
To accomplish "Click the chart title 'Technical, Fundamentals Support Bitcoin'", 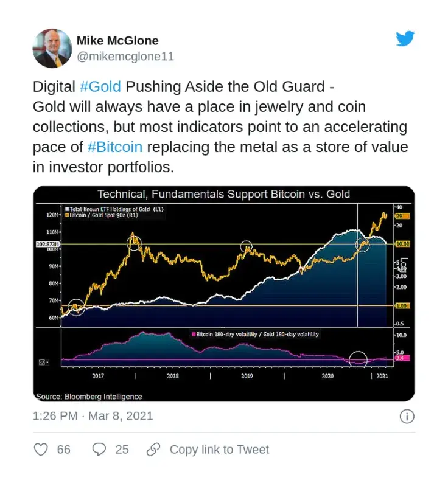I will click(x=223, y=195).
